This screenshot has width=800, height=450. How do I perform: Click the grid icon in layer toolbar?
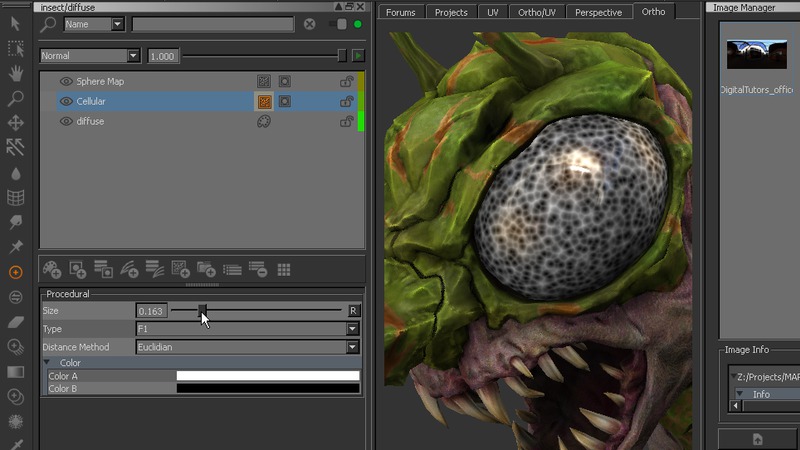point(284,269)
